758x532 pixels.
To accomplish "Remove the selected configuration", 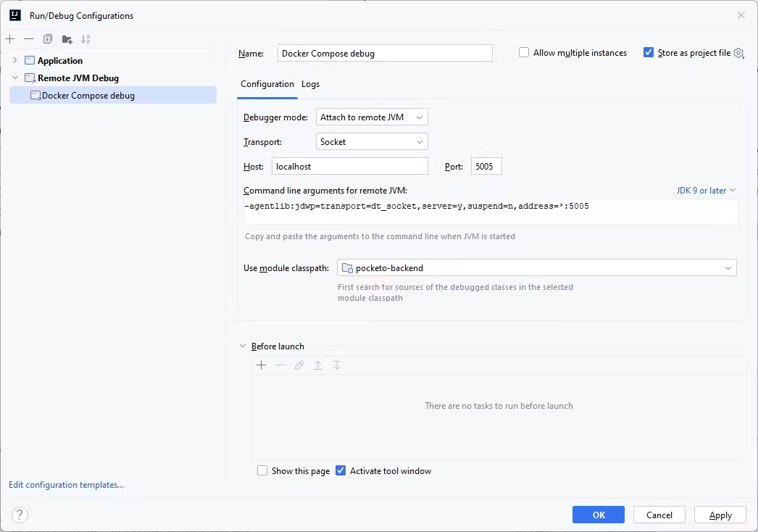I will pos(29,39).
